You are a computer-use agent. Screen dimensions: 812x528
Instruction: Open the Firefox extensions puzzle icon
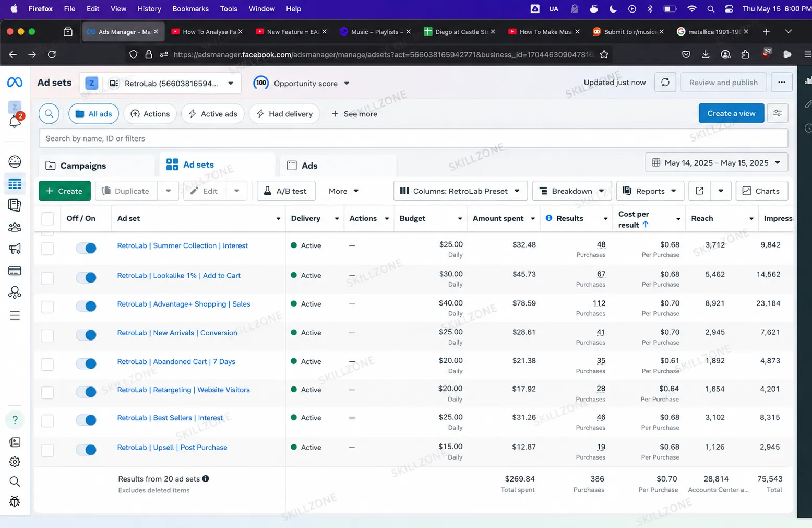click(x=745, y=54)
